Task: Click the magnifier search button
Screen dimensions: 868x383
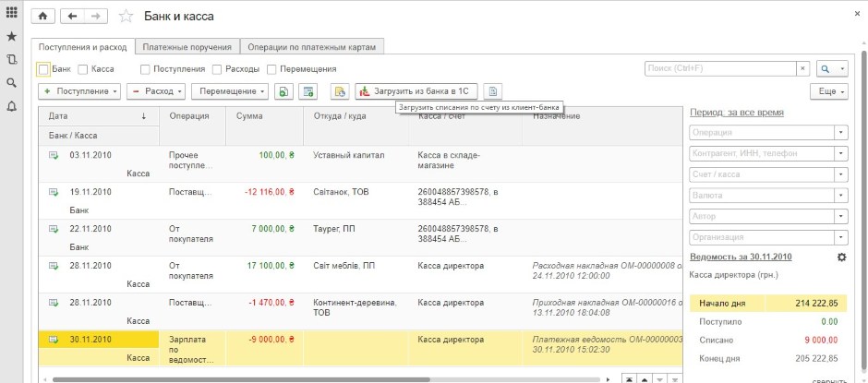Action: (826, 68)
